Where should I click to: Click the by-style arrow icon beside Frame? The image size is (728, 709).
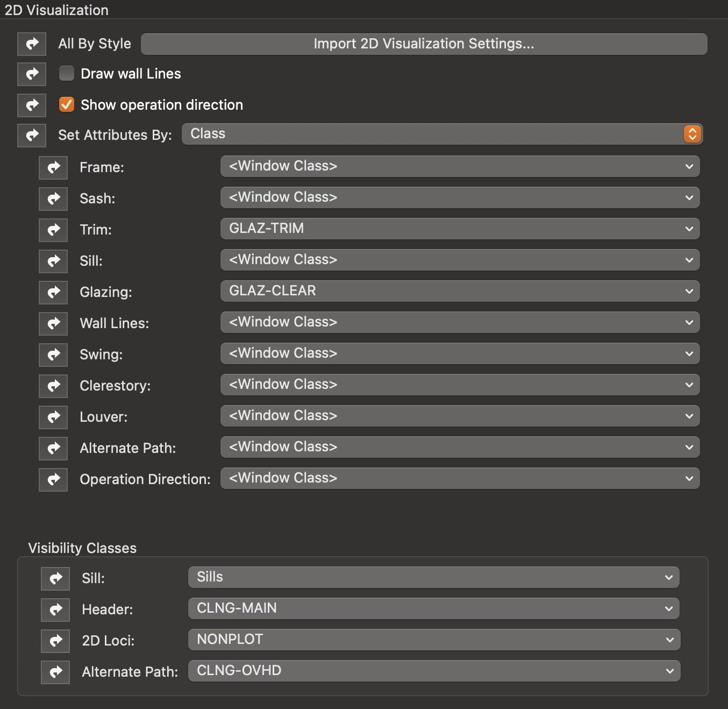pos(53,167)
